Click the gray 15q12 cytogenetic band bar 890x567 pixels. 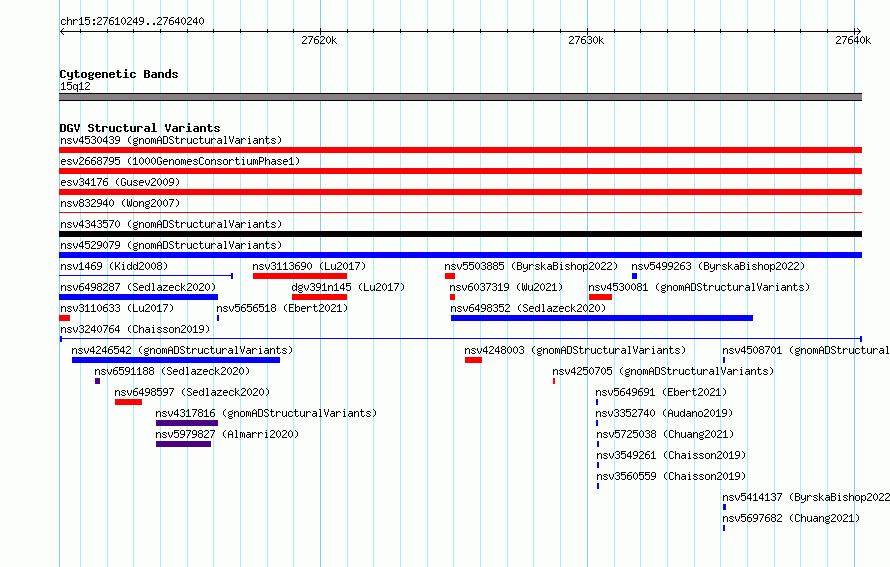click(x=460, y=97)
